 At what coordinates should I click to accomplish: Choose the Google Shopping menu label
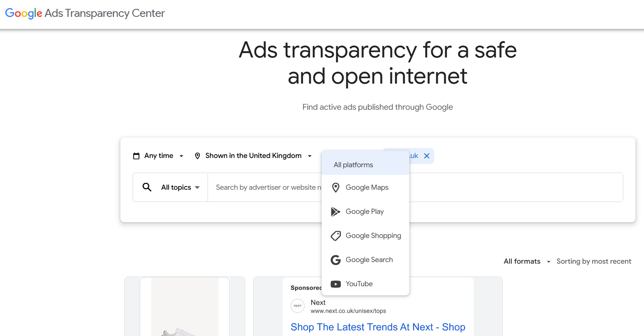pyautogui.click(x=373, y=236)
